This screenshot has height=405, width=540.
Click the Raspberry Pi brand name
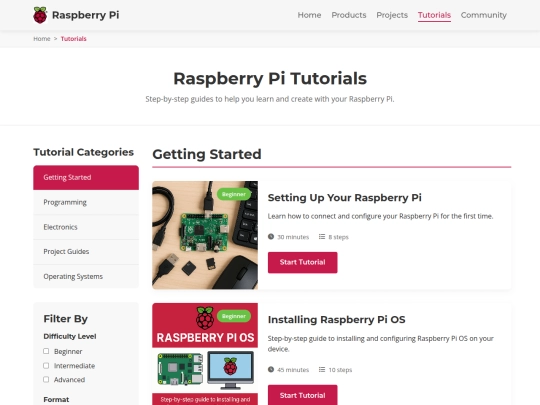[85, 15]
